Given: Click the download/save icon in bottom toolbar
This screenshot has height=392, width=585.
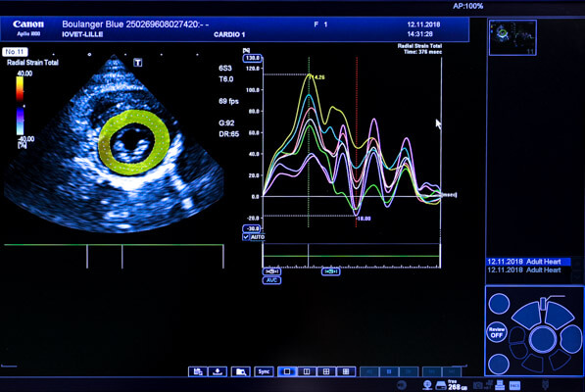Looking at the screenshot, I should click(218, 371).
